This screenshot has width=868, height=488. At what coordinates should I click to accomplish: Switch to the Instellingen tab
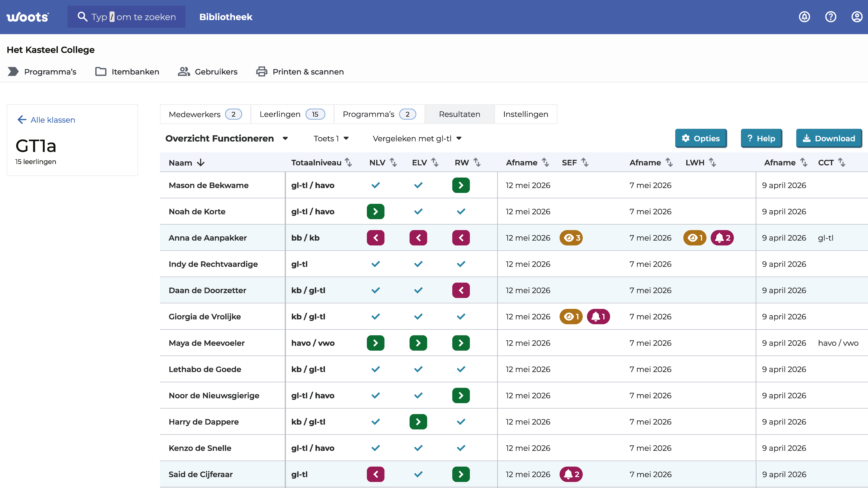526,114
